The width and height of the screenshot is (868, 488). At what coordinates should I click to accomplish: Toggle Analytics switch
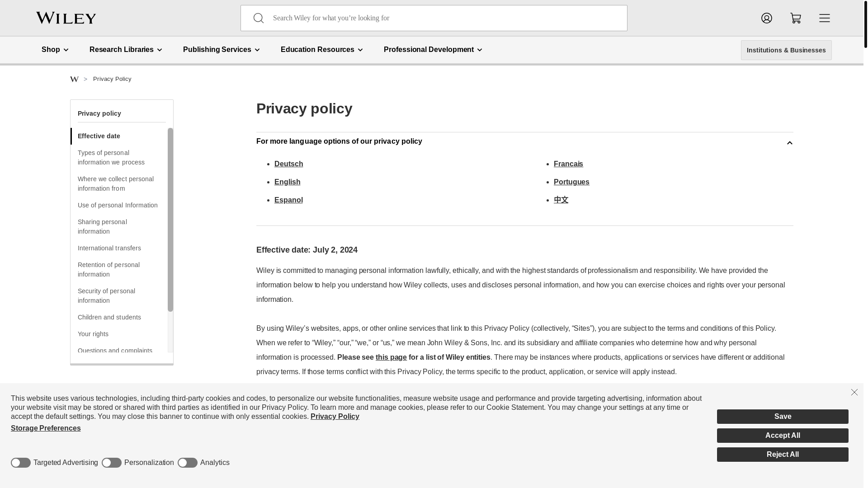pos(188,463)
